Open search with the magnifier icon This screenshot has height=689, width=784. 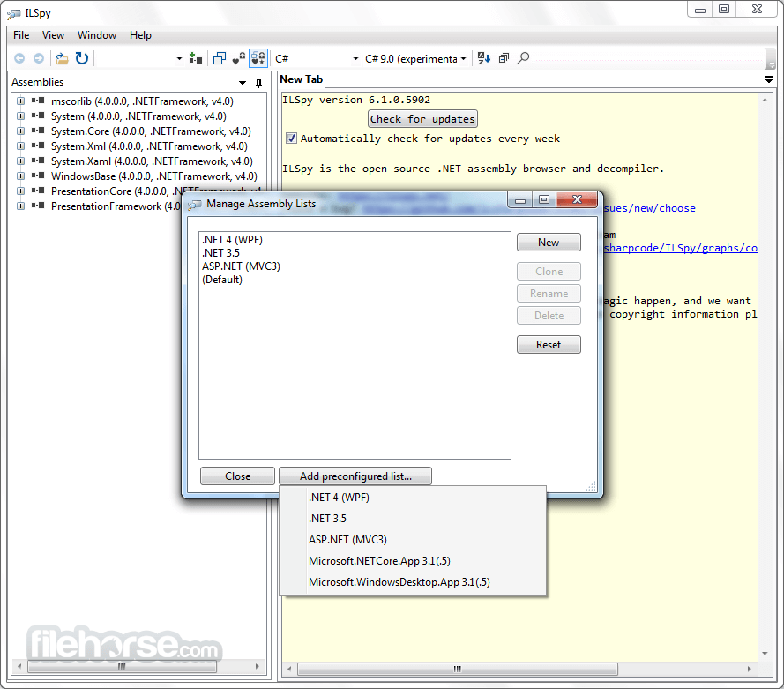pyautogui.click(x=523, y=58)
